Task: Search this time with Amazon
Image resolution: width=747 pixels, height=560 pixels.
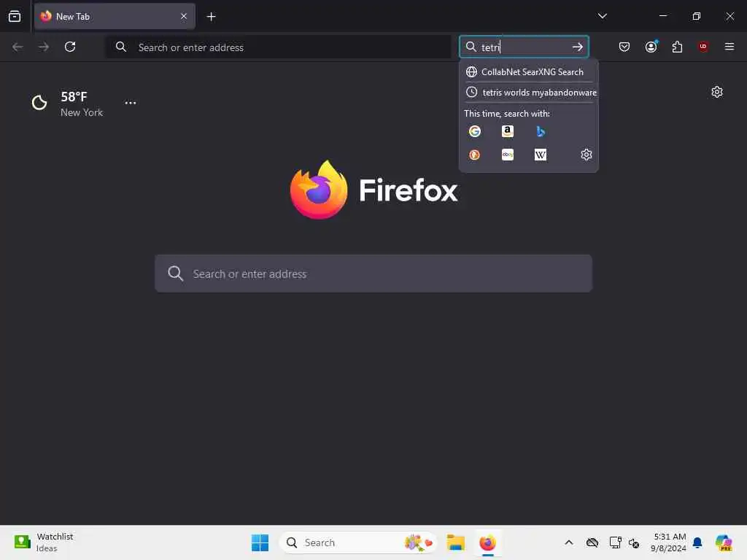Action: click(x=508, y=131)
